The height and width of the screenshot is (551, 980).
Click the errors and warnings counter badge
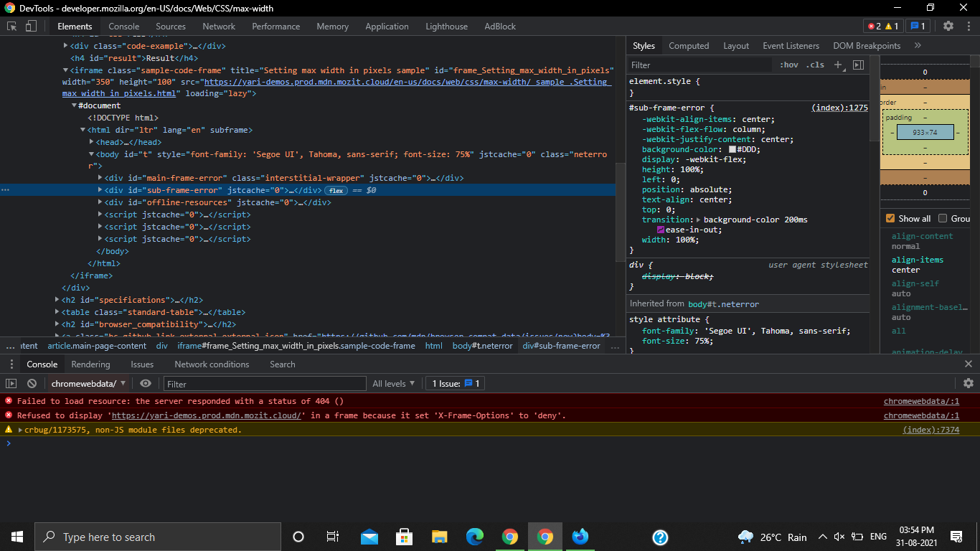tap(882, 25)
